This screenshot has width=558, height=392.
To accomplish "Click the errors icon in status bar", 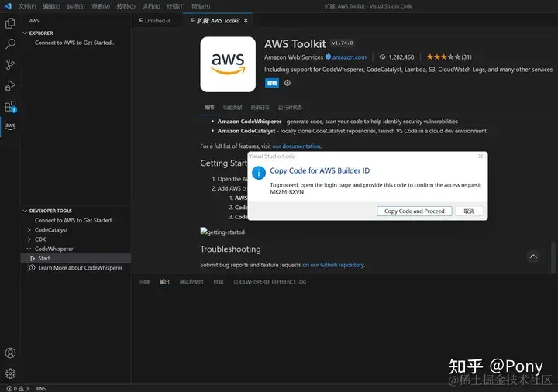I will tap(9, 388).
